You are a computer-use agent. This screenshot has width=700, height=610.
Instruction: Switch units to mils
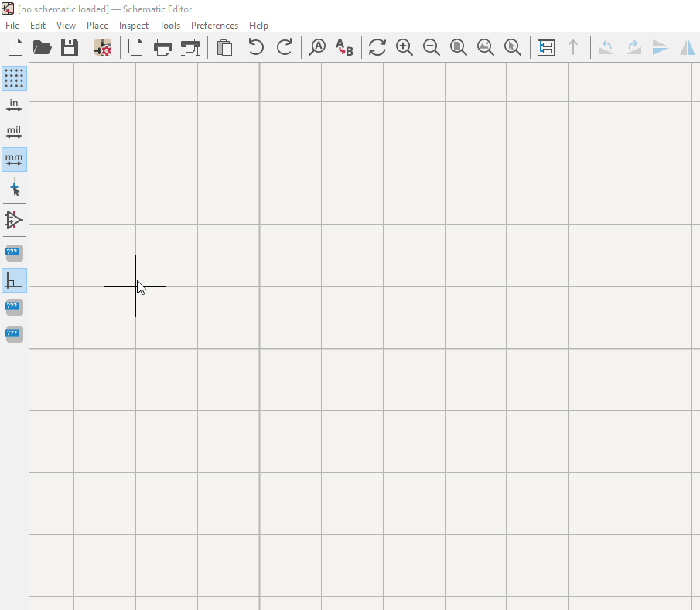point(13,132)
